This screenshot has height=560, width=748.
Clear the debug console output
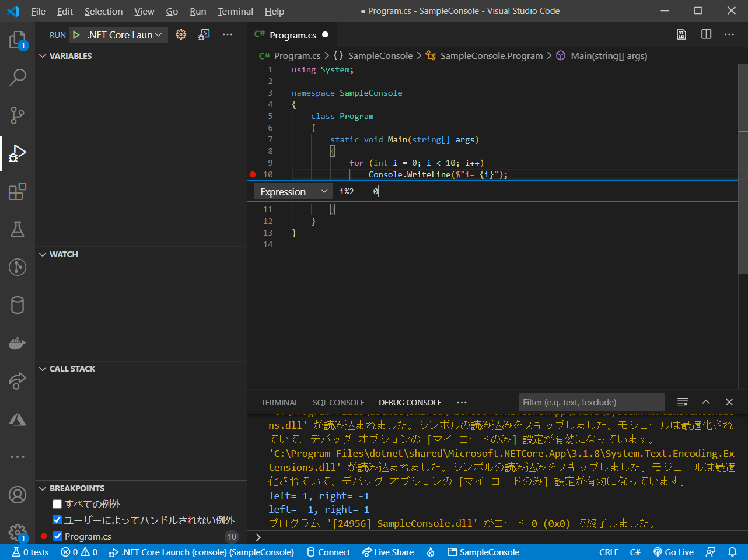(683, 402)
